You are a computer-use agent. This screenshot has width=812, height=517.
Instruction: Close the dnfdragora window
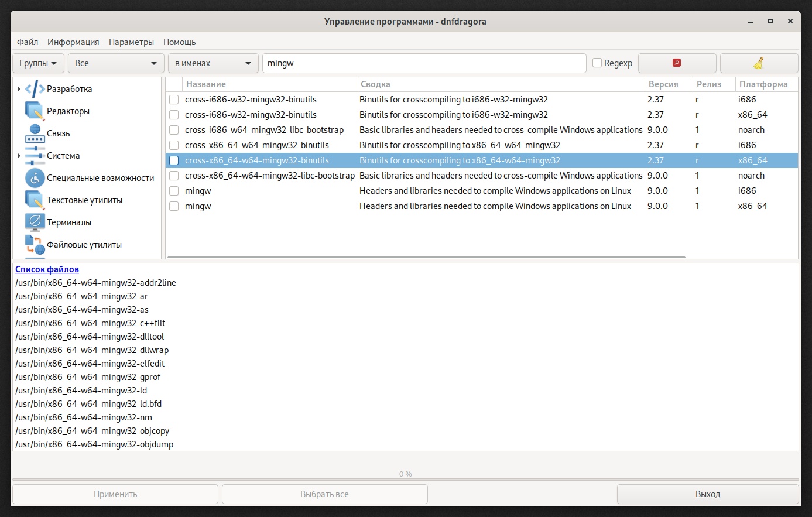coord(790,22)
